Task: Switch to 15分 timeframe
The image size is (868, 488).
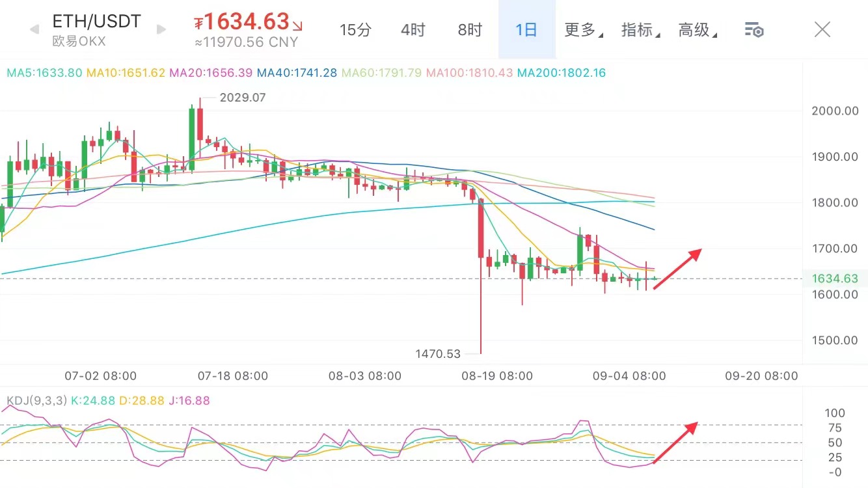Action: [x=355, y=30]
